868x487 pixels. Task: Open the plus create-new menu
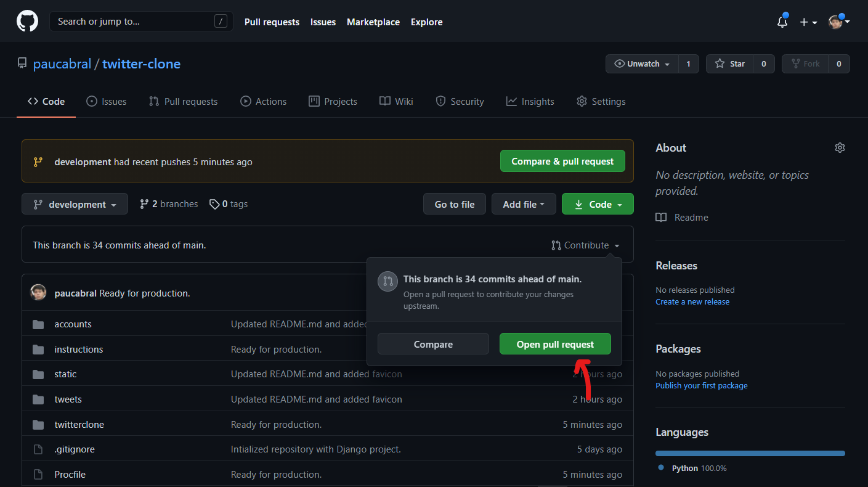pyautogui.click(x=808, y=22)
